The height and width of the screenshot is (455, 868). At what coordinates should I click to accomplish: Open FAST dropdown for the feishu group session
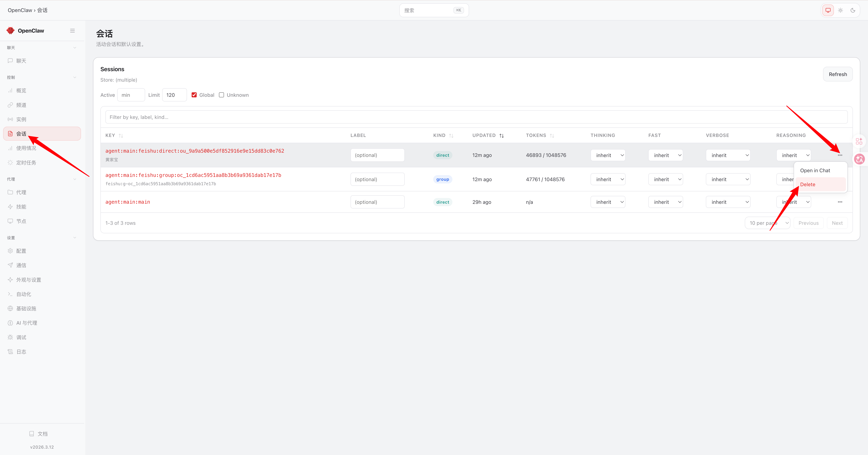click(x=666, y=179)
